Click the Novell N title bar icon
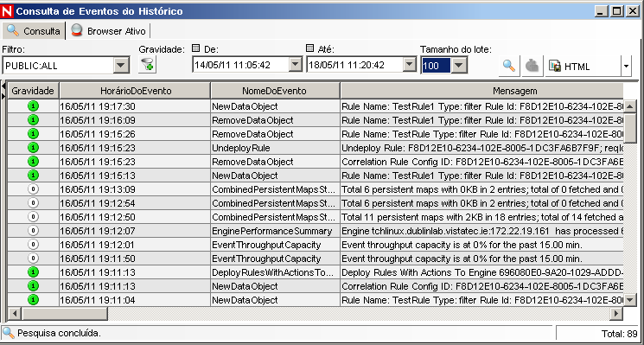The image size is (644, 345). [7, 11]
